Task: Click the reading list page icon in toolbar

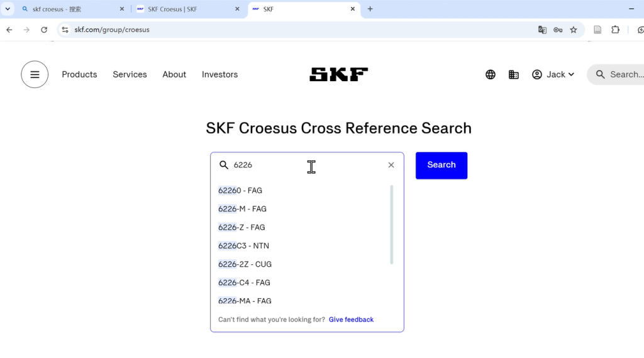Action: pos(597,30)
